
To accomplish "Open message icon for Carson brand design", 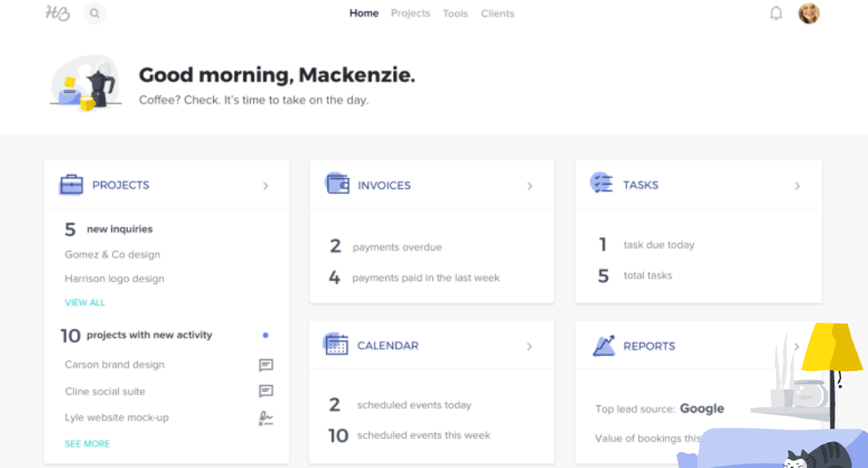I will [x=266, y=365].
